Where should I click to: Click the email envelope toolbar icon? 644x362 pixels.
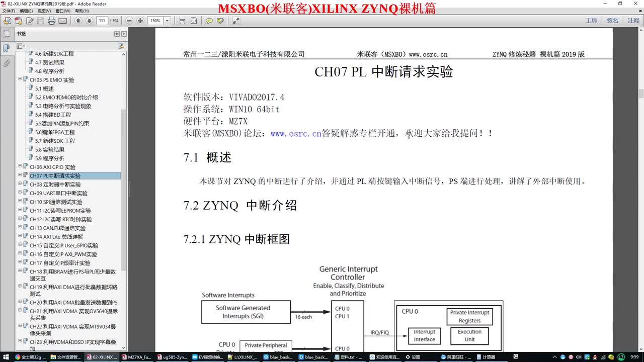pos(62,21)
